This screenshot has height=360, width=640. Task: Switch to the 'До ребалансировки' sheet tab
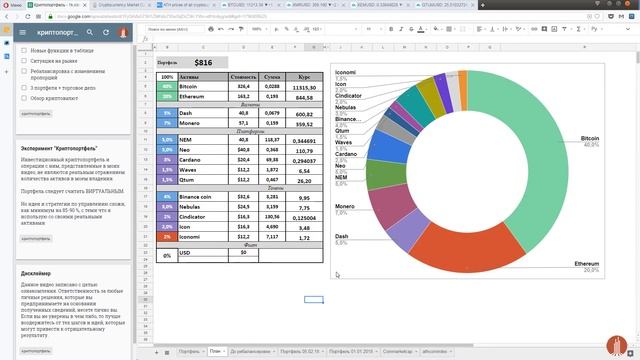click(x=253, y=351)
